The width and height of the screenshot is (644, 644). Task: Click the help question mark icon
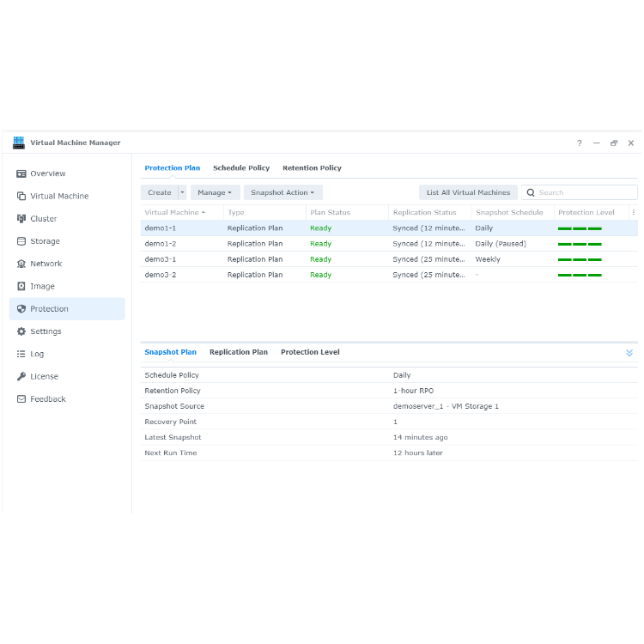(579, 143)
